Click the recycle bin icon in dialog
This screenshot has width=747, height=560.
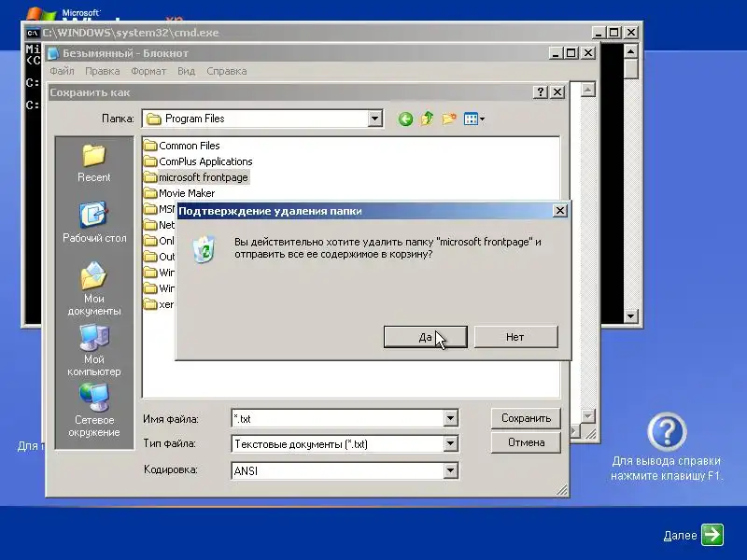tap(204, 249)
